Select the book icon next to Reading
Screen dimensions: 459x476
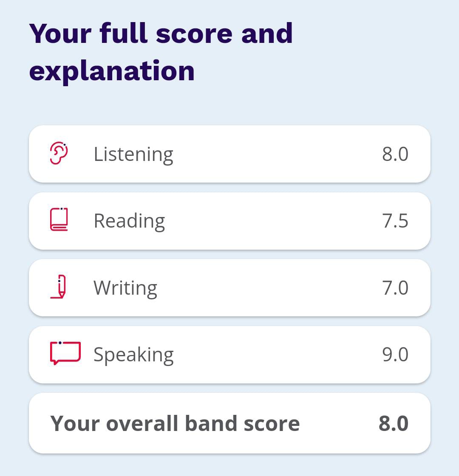coord(59,220)
